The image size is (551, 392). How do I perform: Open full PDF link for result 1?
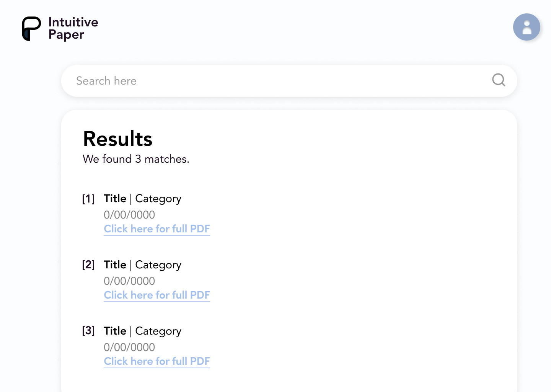click(x=157, y=229)
